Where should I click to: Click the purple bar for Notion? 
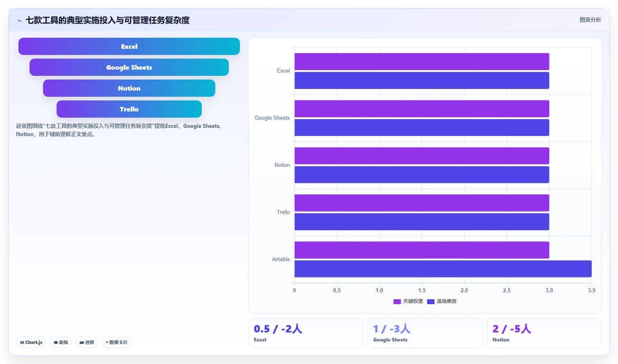pos(422,156)
